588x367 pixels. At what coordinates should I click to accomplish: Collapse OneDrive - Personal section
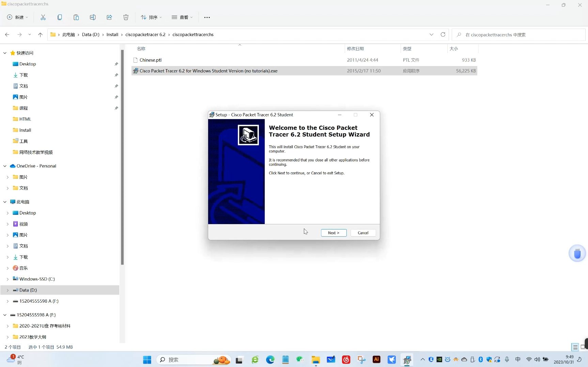[5, 166]
